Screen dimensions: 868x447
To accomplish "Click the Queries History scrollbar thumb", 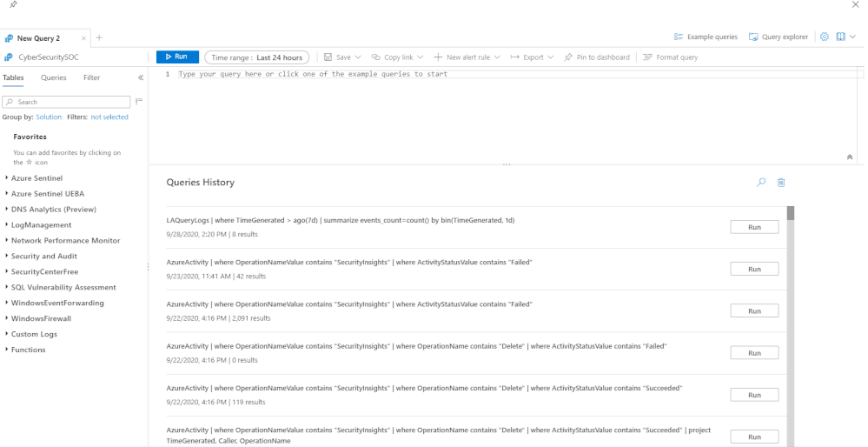I will click(x=791, y=213).
